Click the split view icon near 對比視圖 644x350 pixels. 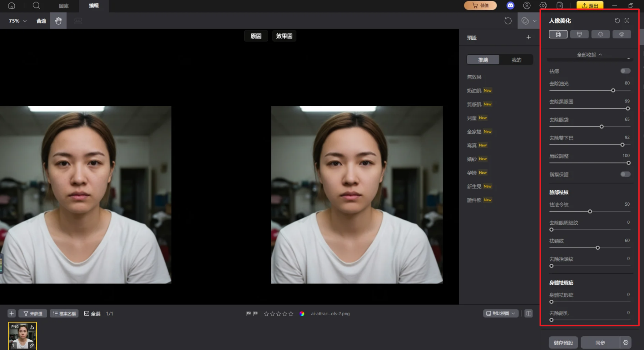528,313
